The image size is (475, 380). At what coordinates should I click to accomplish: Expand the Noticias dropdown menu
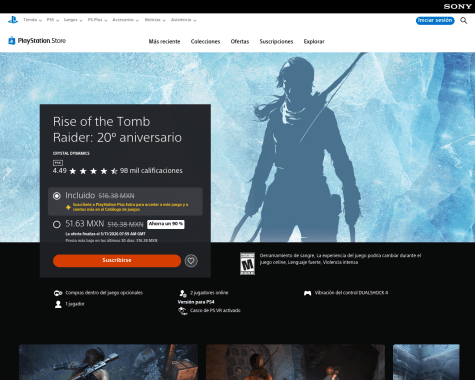[x=155, y=20]
